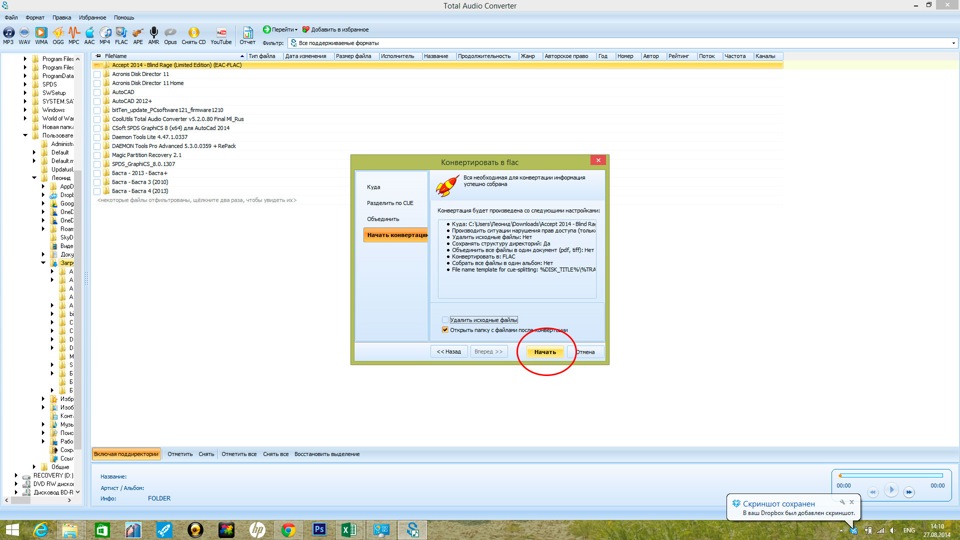Tick the AutoCAD 2012+ folder checkbox
This screenshot has width=960, height=540.
pos(97,101)
